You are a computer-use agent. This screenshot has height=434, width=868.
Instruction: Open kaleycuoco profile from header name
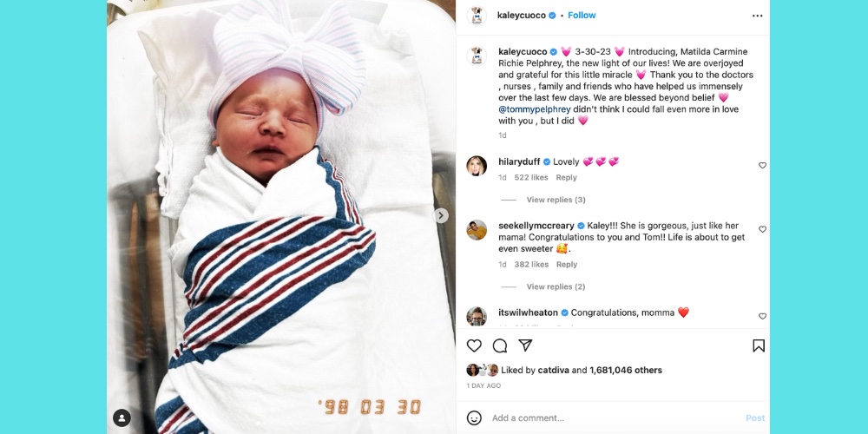[x=522, y=16]
